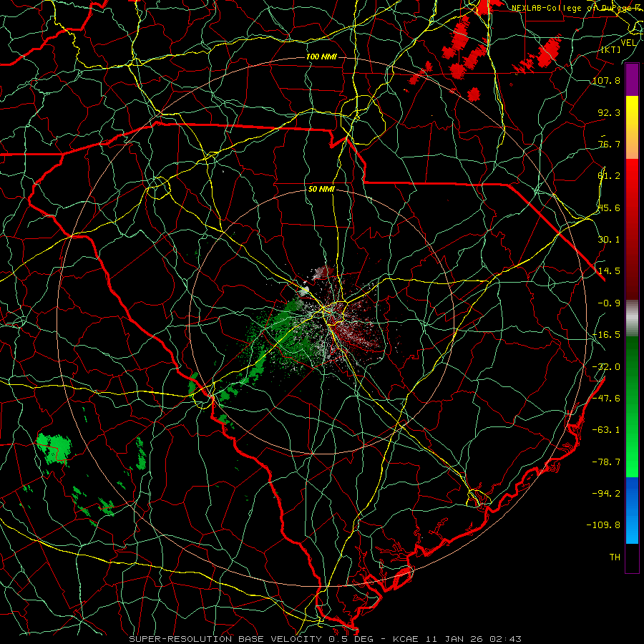
Task: Click the 30.1 value on velocity scale
Action: [609, 240]
